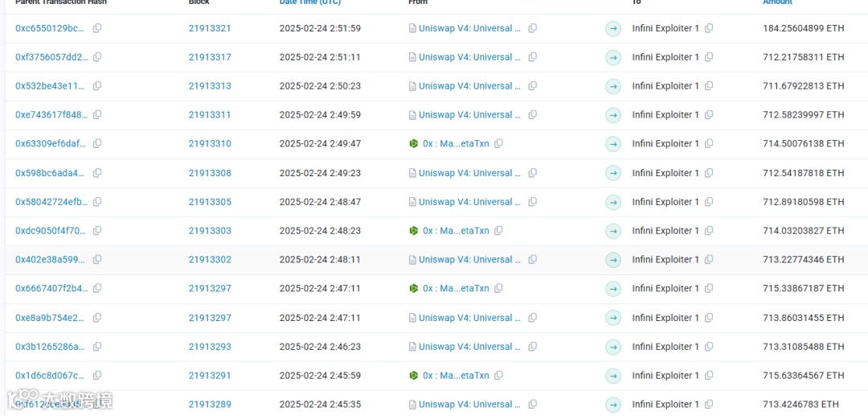The image size is (868, 416).
Task: Copy Infini Exploiter 1 address, block 21913293 row
Action: (709, 347)
